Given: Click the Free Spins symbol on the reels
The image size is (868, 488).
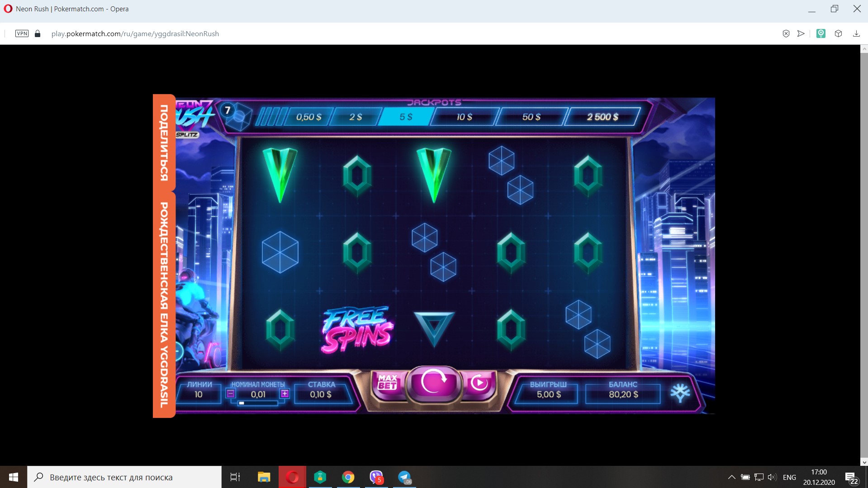Looking at the screenshot, I should coord(357,329).
